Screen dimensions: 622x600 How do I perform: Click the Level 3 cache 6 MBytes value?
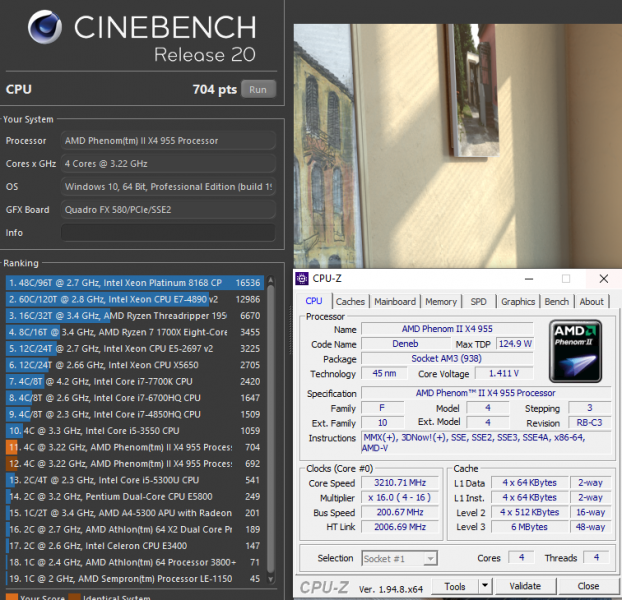coord(529,527)
